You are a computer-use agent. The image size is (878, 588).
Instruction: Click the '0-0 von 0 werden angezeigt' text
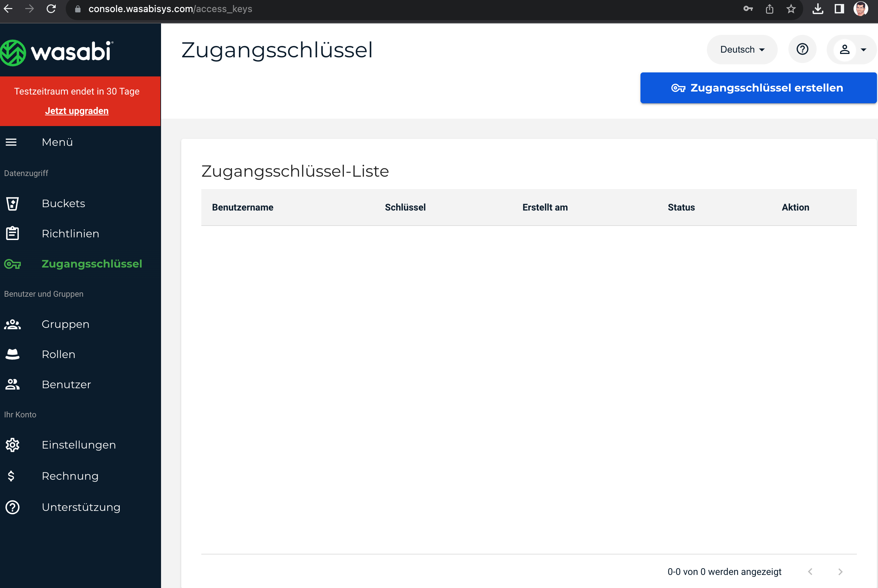(724, 572)
